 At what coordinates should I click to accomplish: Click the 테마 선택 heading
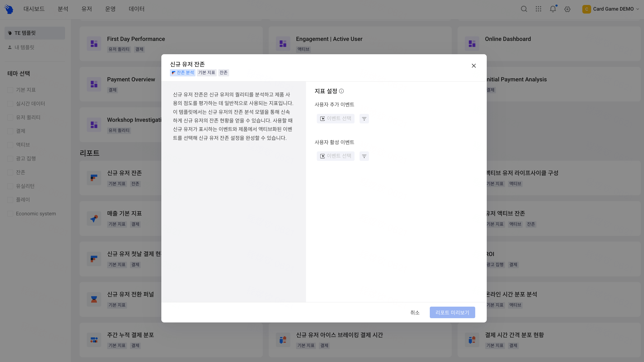pos(19,73)
